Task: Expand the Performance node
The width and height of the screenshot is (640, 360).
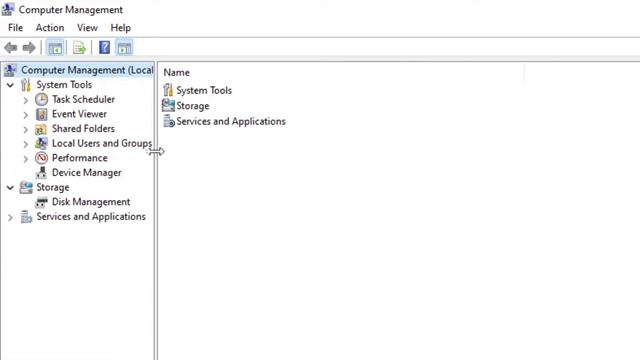Action: 25,159
